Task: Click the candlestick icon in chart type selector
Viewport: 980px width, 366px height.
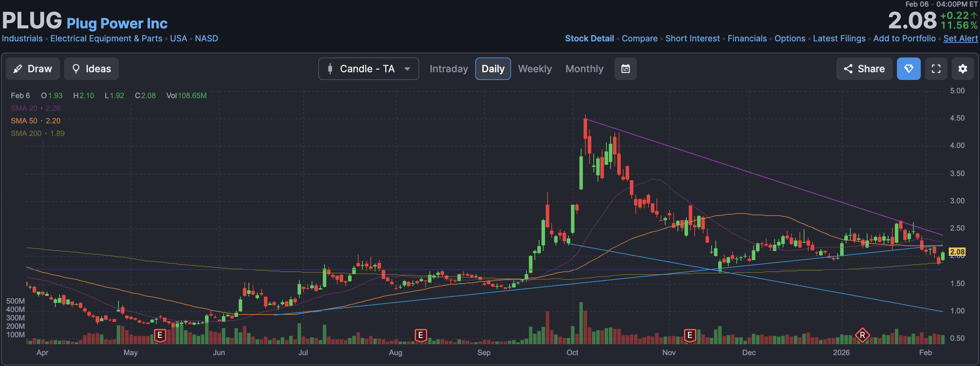Action: pyautogui.click(x=330, y=69)
